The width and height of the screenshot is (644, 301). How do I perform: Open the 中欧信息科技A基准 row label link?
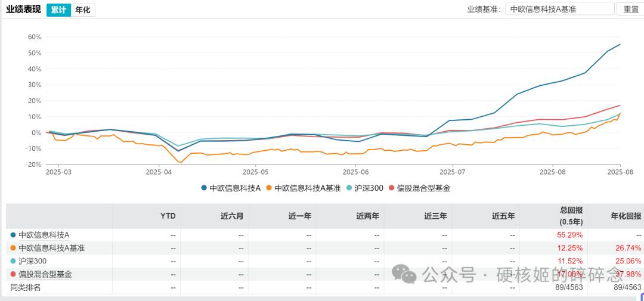tap(52, 248)
